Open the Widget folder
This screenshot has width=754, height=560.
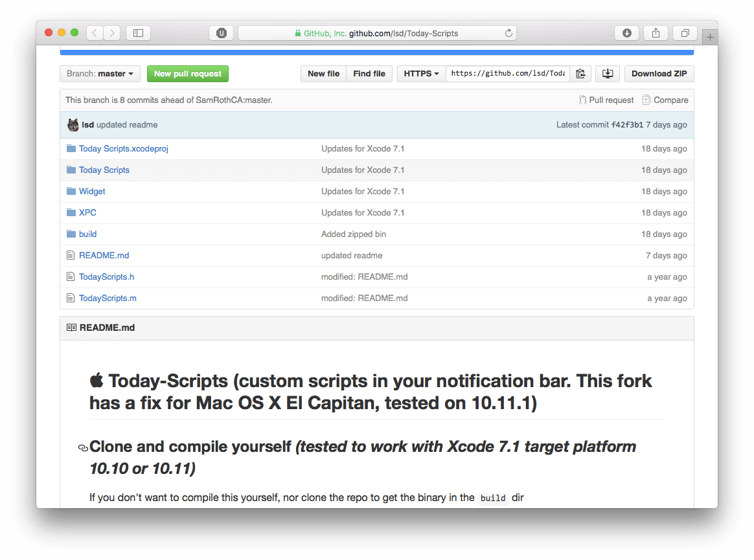[x=92, y=191]
